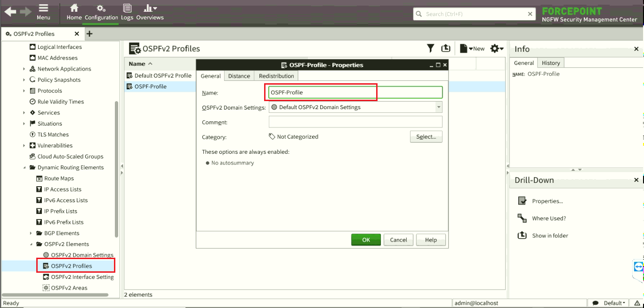Click the green OK button
The width and height of the screenshot is (644, 308).
click(366, 240)
